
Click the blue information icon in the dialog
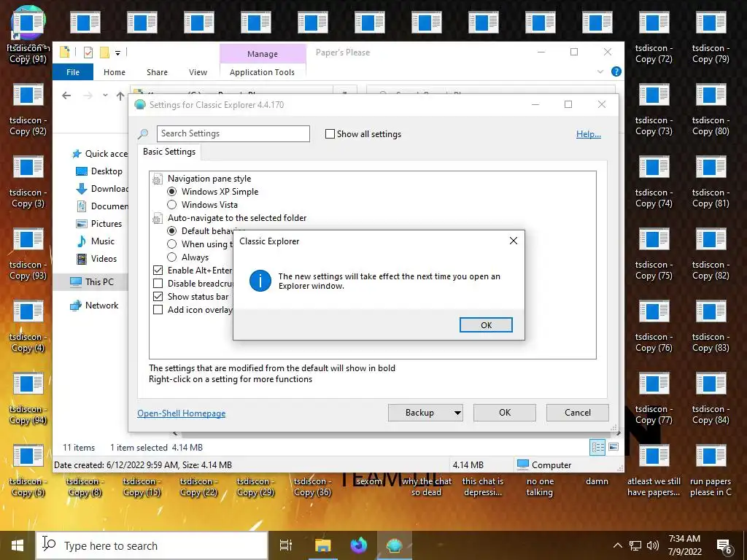260,281
